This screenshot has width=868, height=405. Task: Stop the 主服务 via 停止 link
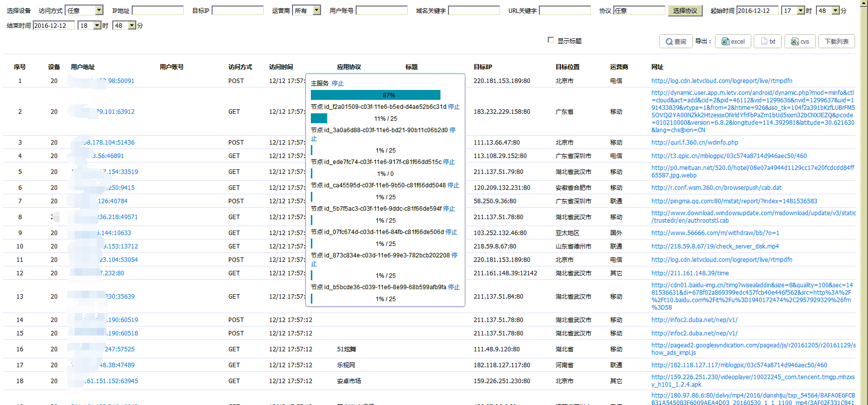tap(338, 83)
